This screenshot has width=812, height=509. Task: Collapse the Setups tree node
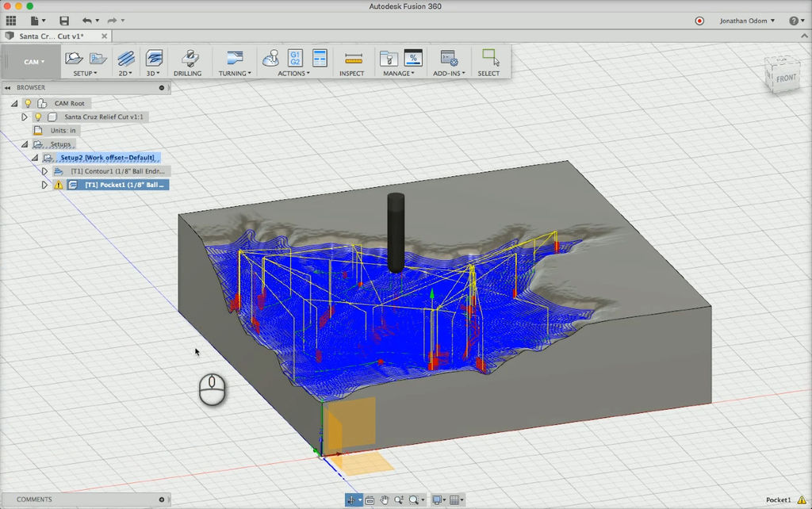click(x=25, y=144)
